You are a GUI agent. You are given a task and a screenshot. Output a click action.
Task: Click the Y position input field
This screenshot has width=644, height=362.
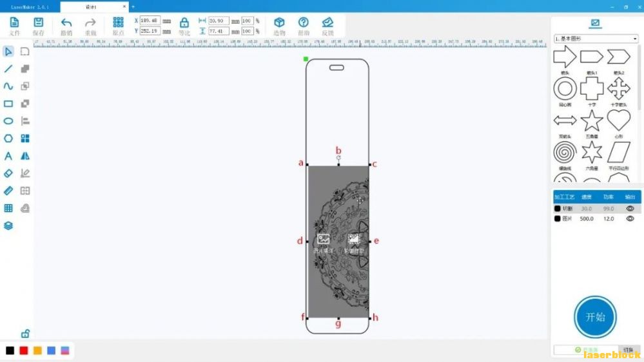(x=150, y=31)
